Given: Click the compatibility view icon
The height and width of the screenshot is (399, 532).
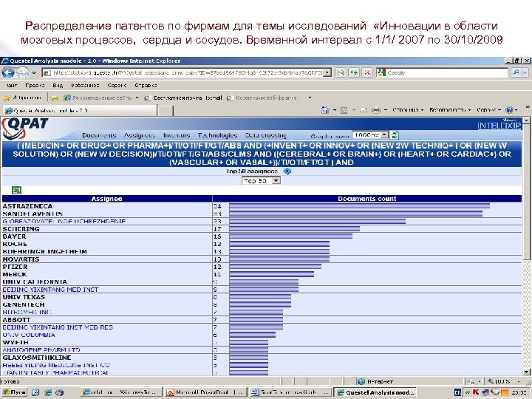Looking at the screenshot, I should 340,72.
